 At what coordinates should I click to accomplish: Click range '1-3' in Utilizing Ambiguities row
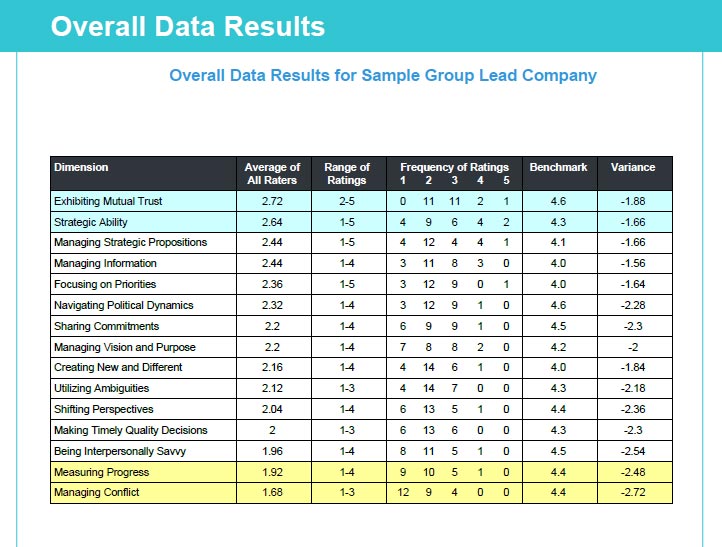coord(347,388)
